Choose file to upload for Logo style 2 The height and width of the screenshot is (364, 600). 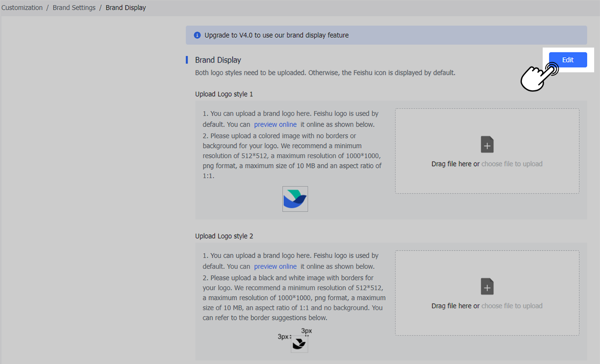pos(512,306)
